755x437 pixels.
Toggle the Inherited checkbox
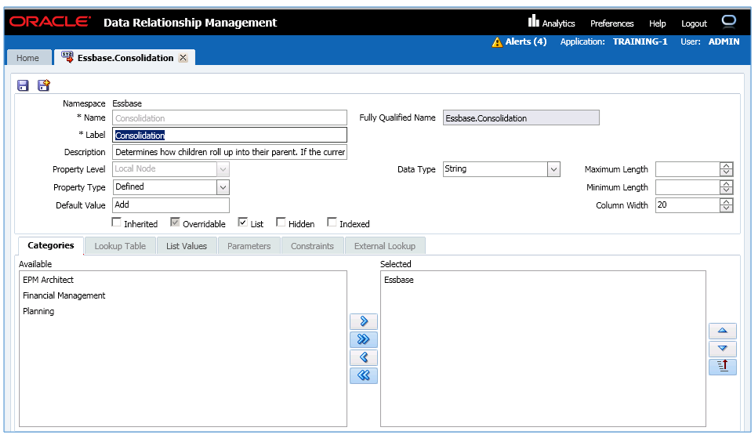coord(116,222)
